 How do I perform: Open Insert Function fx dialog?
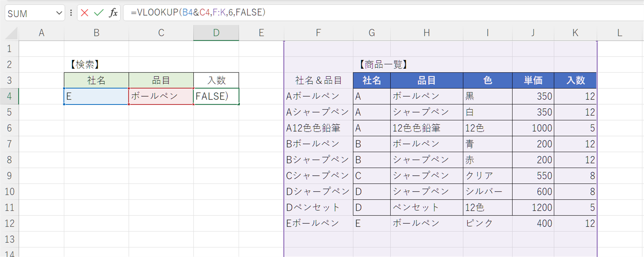[x=113, y=13]
